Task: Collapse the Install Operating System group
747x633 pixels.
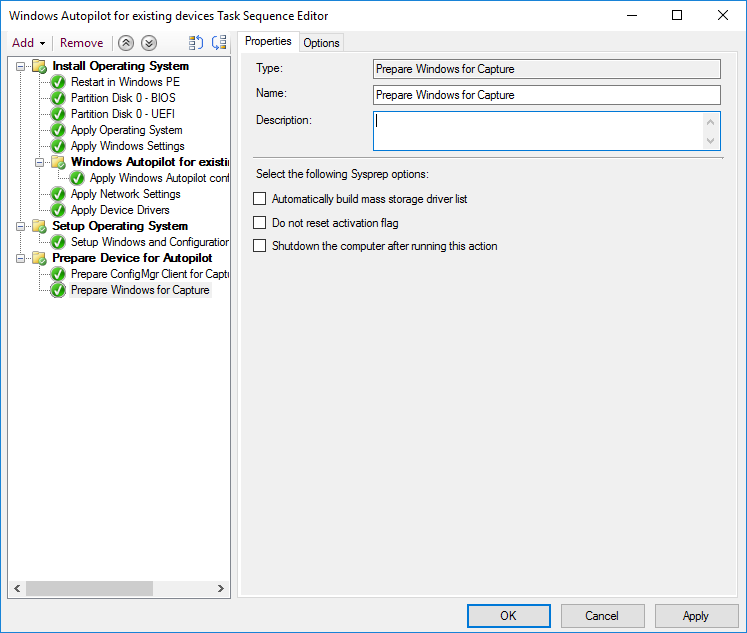Action: tap(20, 66)
